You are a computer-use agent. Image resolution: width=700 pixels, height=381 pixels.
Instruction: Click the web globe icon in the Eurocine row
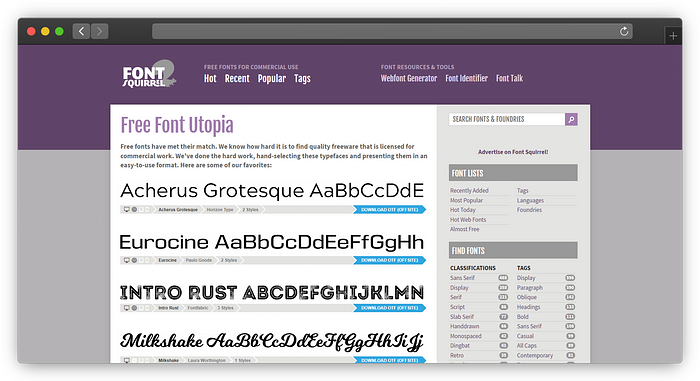(134, 260)
